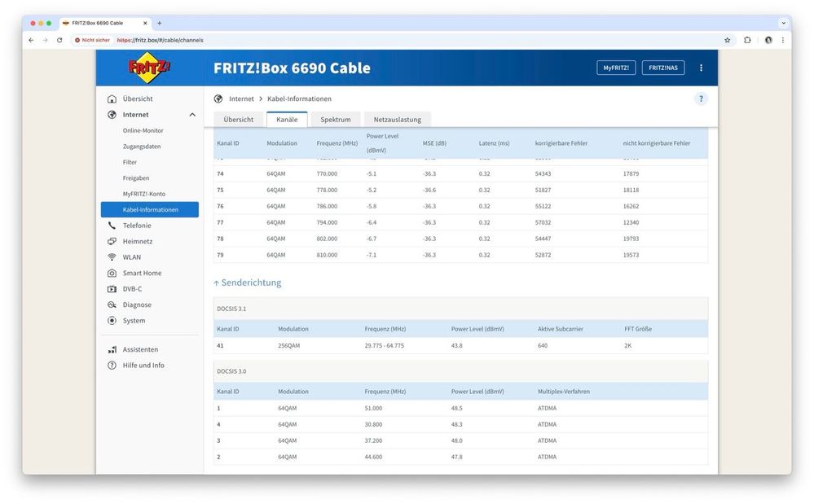Click power level 48.5 for channel 1

456,408
